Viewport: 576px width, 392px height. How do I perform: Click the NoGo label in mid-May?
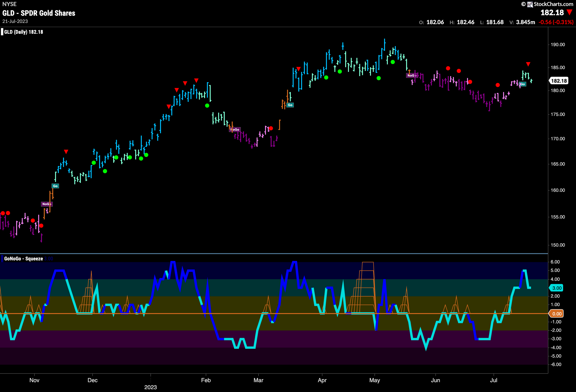tap(412, 75)
